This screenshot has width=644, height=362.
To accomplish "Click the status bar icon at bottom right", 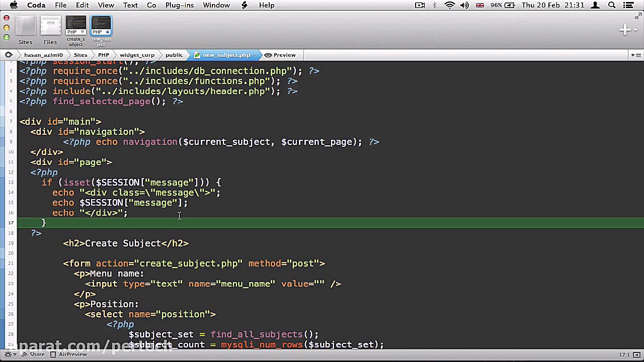I will (x=637, y=354).
